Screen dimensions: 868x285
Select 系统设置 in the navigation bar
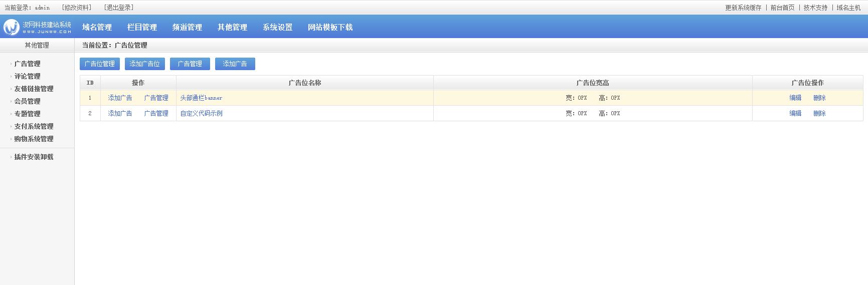tap(277, 27)
